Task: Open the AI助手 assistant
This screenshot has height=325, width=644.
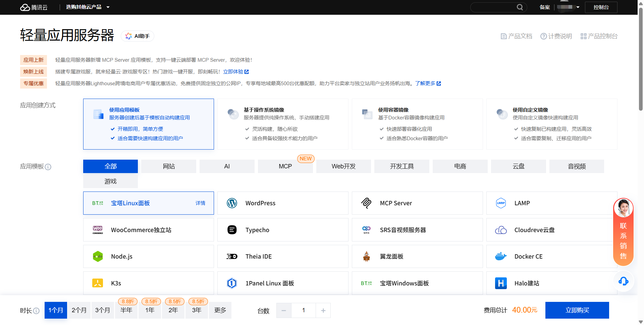Action: (138, 36)
